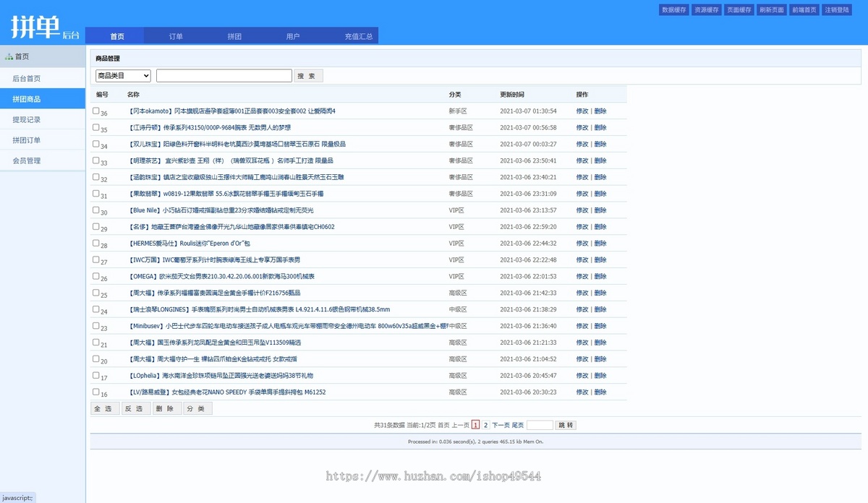Screen dimensions: 868x503
Task: Open 前端首页 from the top bar
Action: 804,10
